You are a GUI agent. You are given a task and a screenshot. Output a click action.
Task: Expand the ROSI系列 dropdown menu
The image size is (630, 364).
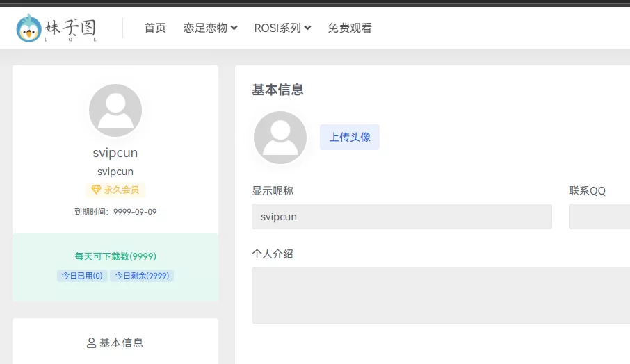click(282, 28)
